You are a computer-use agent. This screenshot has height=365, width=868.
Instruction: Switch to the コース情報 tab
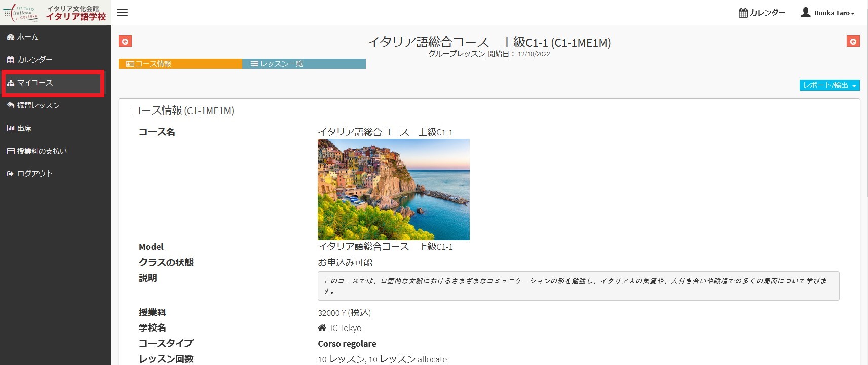(x=180, y=64)
